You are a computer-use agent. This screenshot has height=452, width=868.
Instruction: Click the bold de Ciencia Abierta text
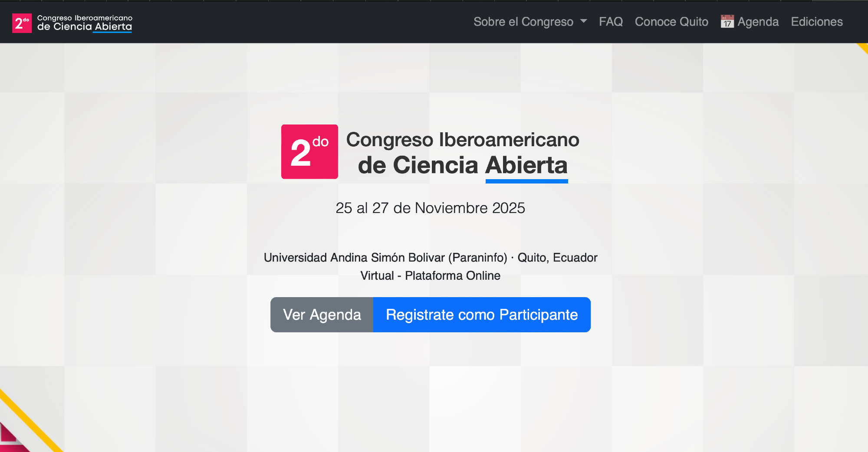(463, 165)
